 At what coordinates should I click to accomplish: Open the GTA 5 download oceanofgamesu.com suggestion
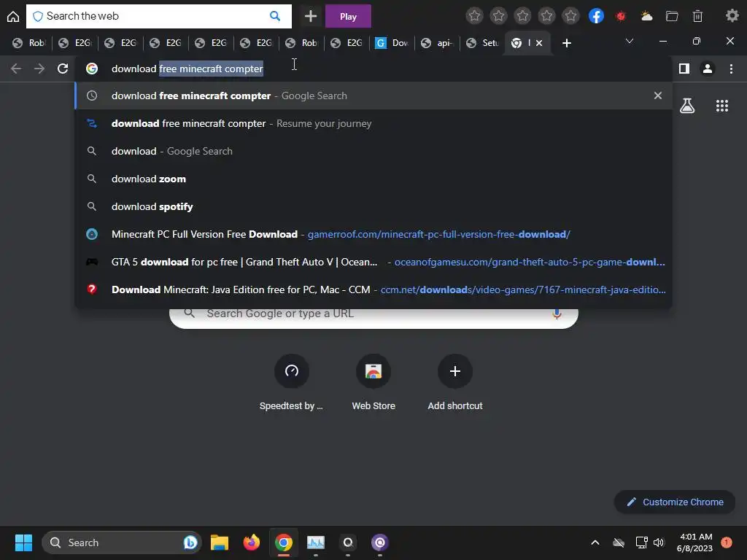(x=373, y=262)
